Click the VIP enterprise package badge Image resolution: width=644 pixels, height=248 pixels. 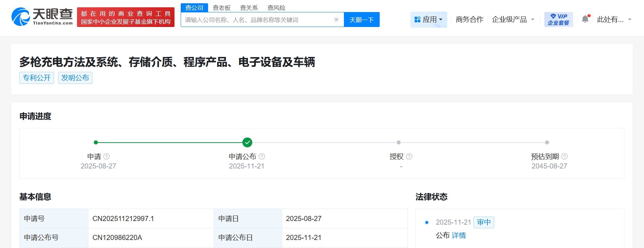pyautogui.click(x=558, y=19)
